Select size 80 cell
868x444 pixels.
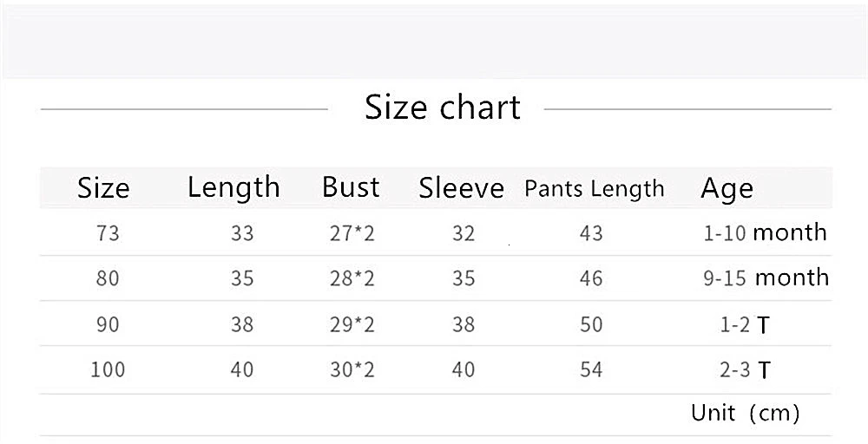point(108,278)
